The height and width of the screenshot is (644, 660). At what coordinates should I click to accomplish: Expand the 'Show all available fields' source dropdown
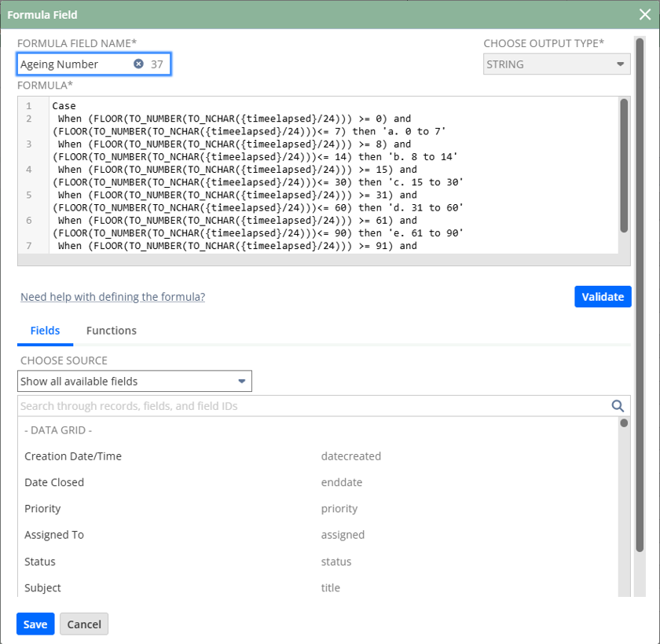(x=134, y=381)
